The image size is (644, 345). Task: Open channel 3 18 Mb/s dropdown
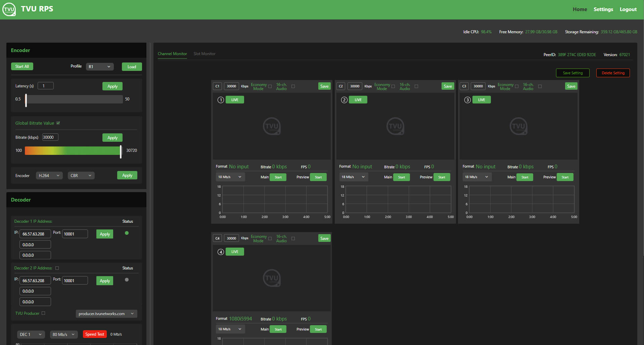tap(477, 177)
